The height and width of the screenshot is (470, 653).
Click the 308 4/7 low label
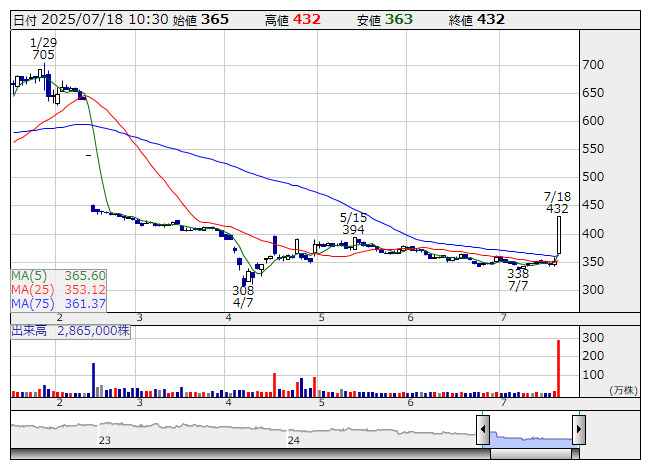click(x=243, y=296)
